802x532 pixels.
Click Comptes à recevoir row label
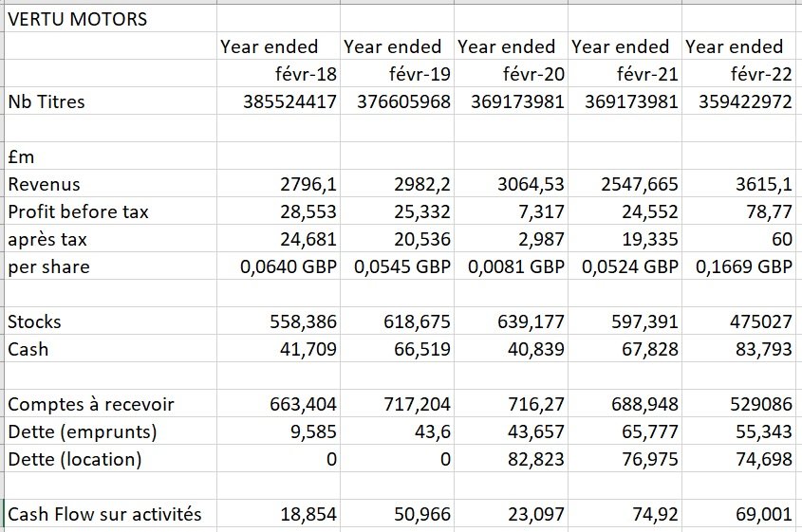tap(90, 404)
